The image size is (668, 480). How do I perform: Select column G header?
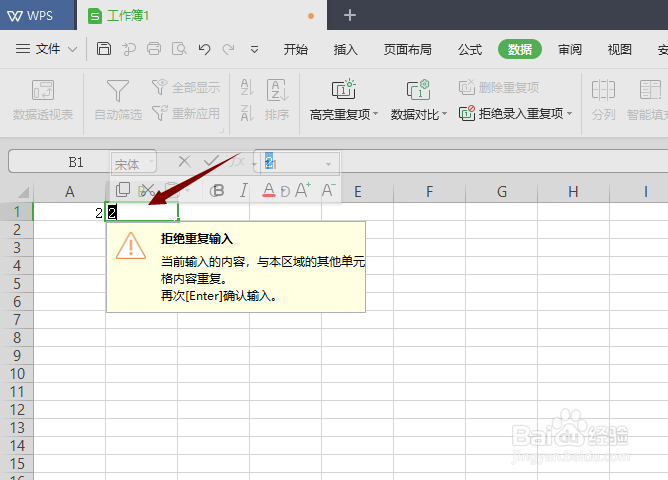point(502,192)
